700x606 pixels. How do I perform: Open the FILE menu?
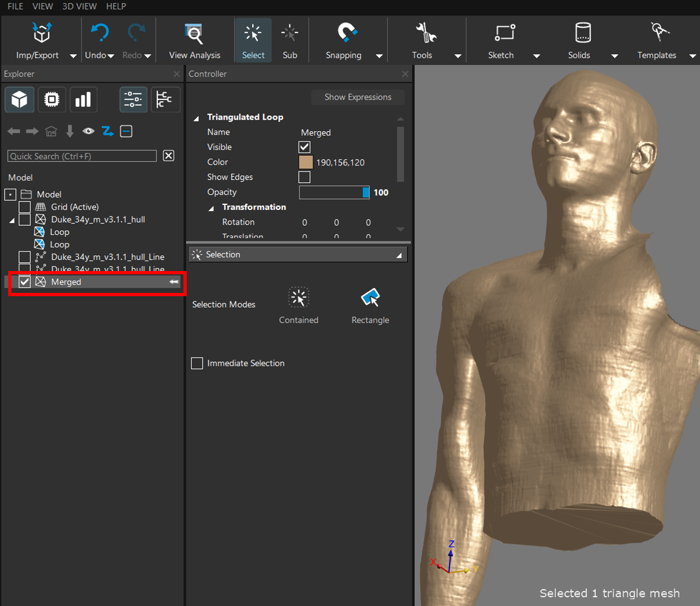coord(15,7)
